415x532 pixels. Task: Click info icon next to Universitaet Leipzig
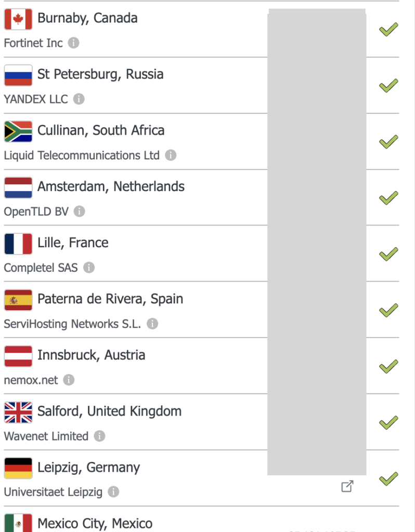113,492
